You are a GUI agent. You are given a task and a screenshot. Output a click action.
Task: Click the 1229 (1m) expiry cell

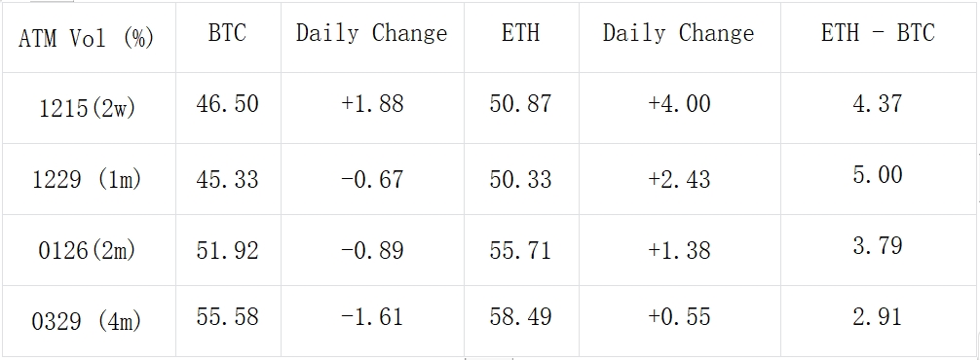(88, 179)
